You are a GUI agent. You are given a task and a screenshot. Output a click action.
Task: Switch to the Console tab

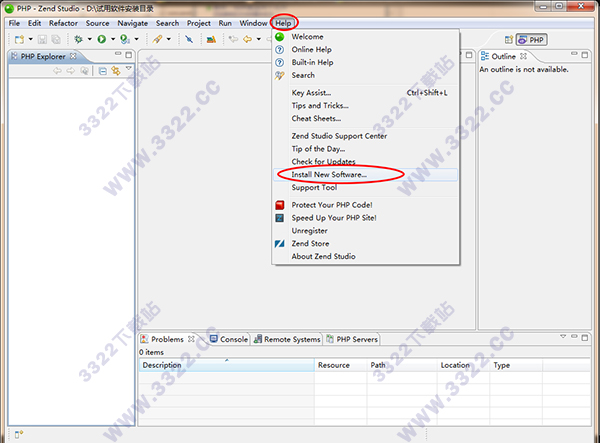click(x=229, y=339)
